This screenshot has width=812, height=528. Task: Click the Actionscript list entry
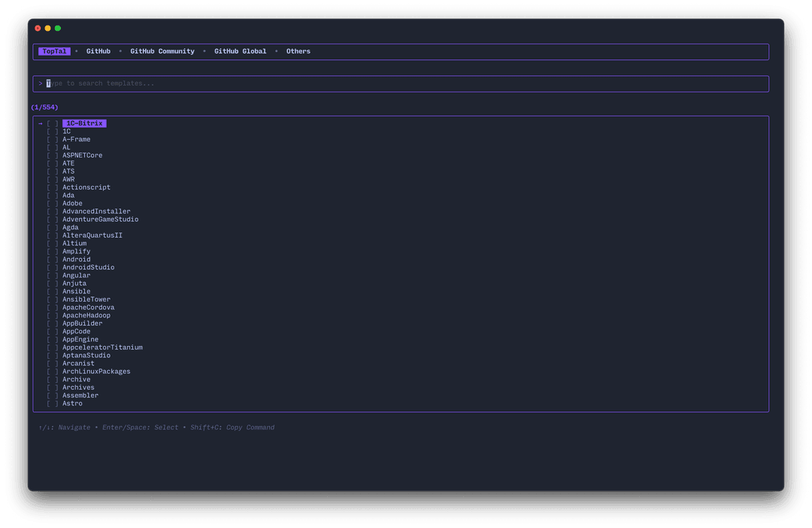pyautogui.click(x=86, y=187)
